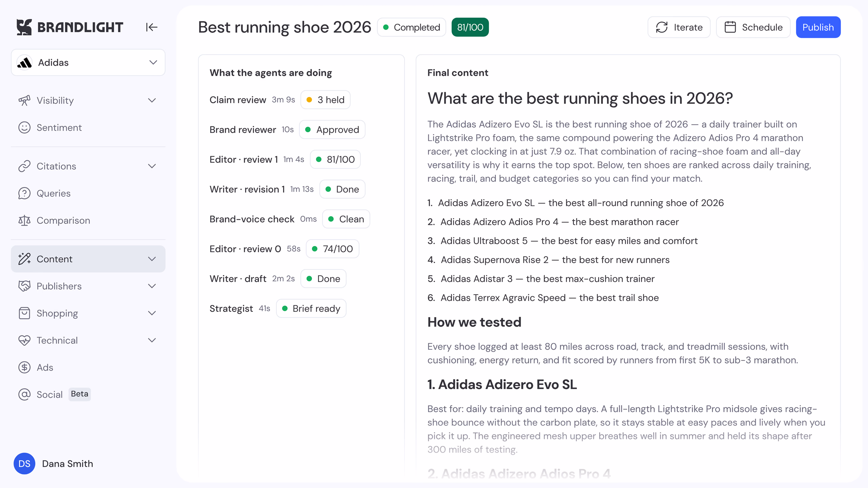Click the Social at-sign icon
Screen dimensions: 868x488
(24, 394)
